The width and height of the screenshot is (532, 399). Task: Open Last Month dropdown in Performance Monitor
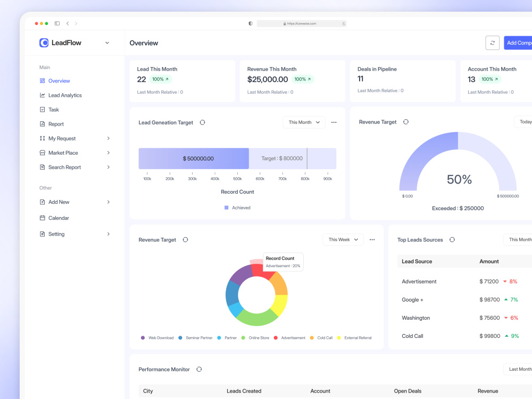(x=518, y=369)
